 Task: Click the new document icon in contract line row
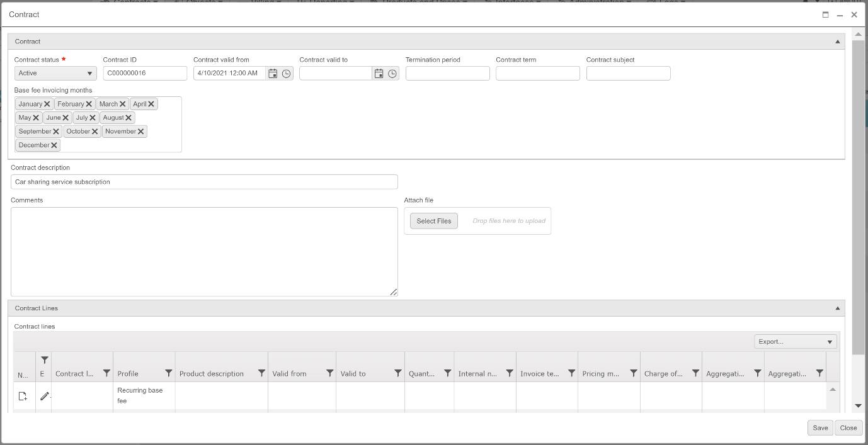click(x=23, y=396)
